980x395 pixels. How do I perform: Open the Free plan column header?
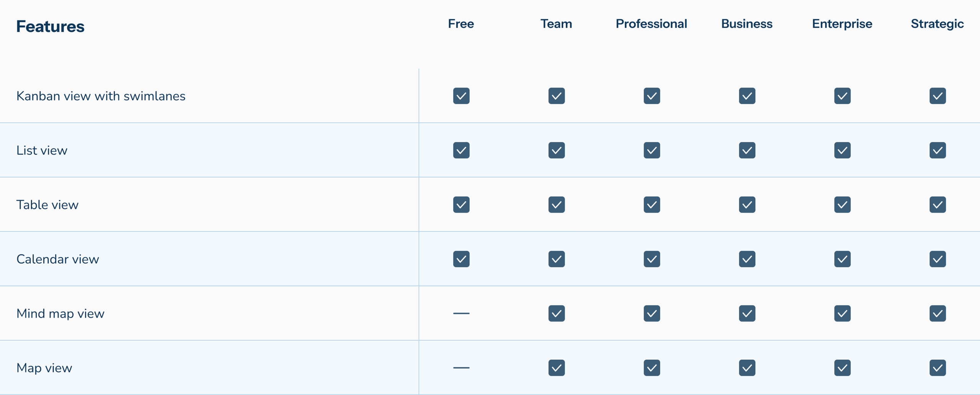[x=461, y=24]
